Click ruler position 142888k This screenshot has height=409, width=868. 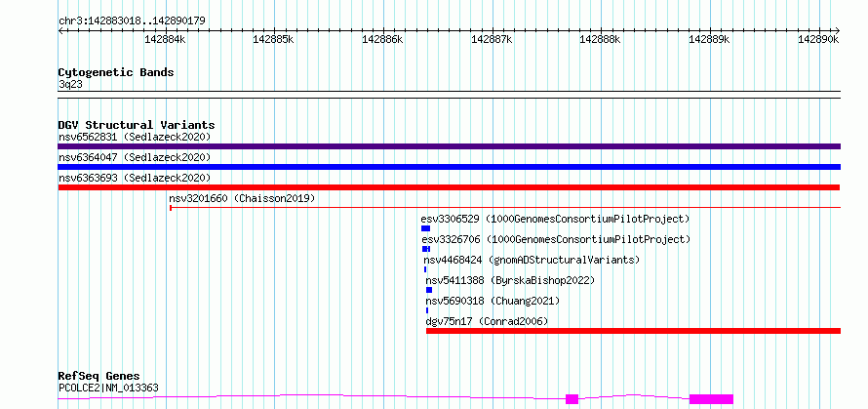600,39
